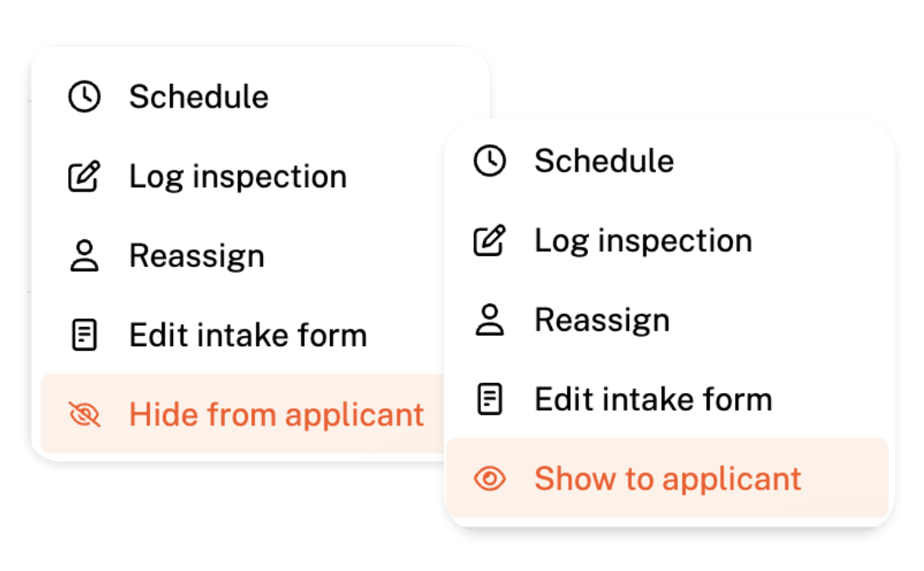Image resolution: width=924 pixels, height=571 pixels.
Task: Click the clock icon in the left menu
Action: click(x=84, y=97)
